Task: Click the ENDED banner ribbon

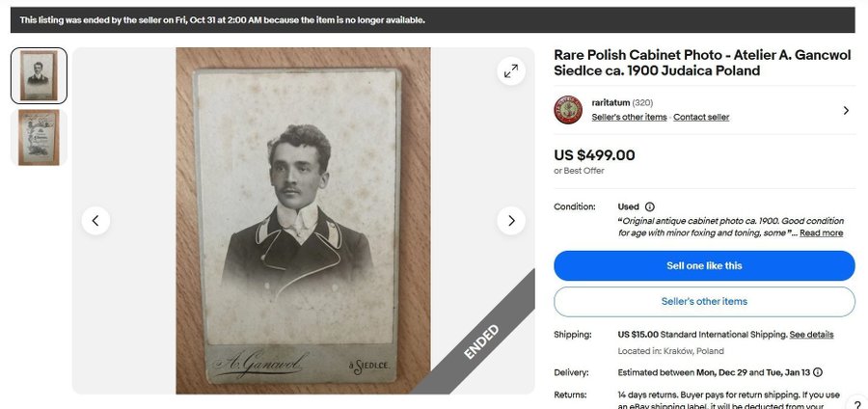Action: 481,341
